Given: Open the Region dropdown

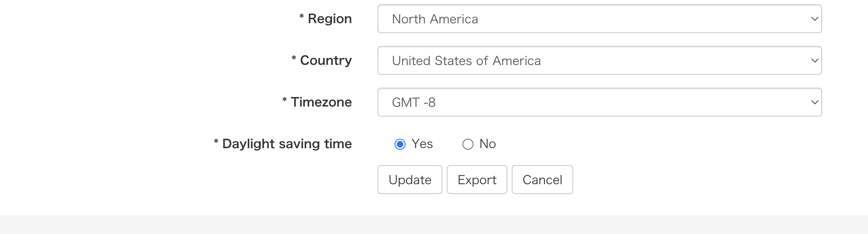Looking at the screenshot, I should click(x=599, y=19).
